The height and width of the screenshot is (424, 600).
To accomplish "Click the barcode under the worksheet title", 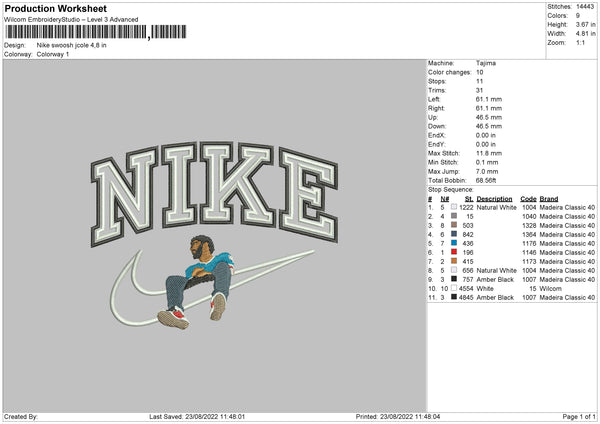I will pos(96,32).
